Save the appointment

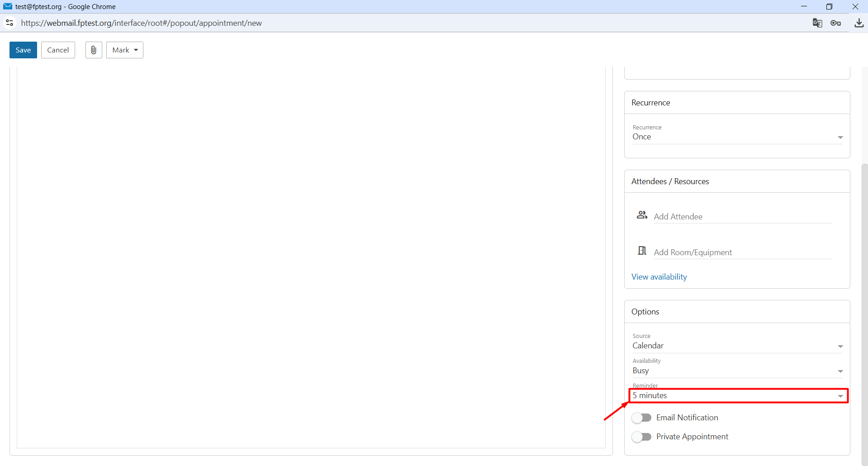click(23, 50)
